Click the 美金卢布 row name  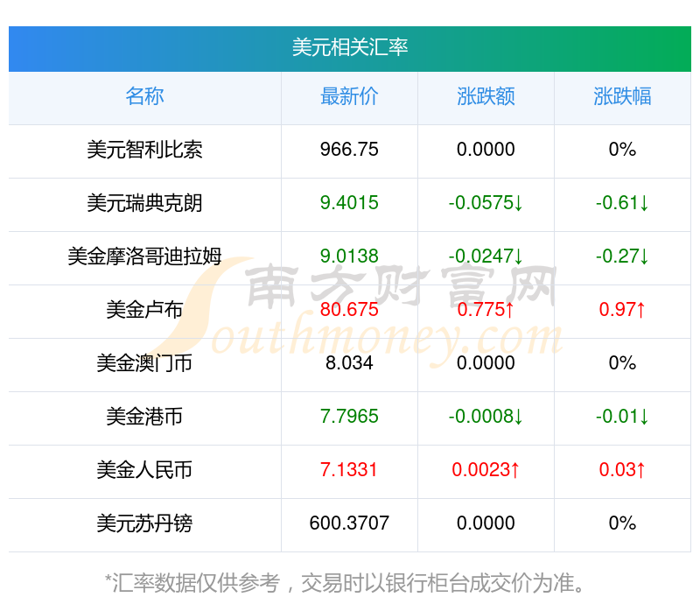pyautogui.click(x=144, y=310)
